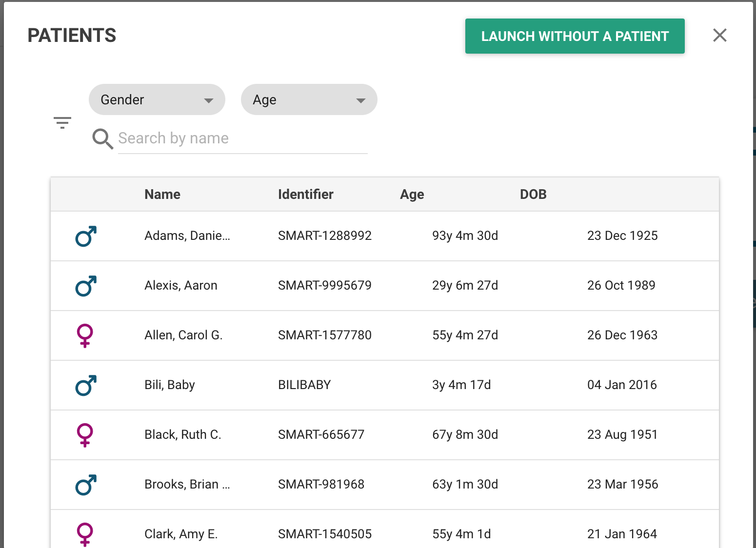Click DOB 23 Aug 1951

click(x=622, y=435)
